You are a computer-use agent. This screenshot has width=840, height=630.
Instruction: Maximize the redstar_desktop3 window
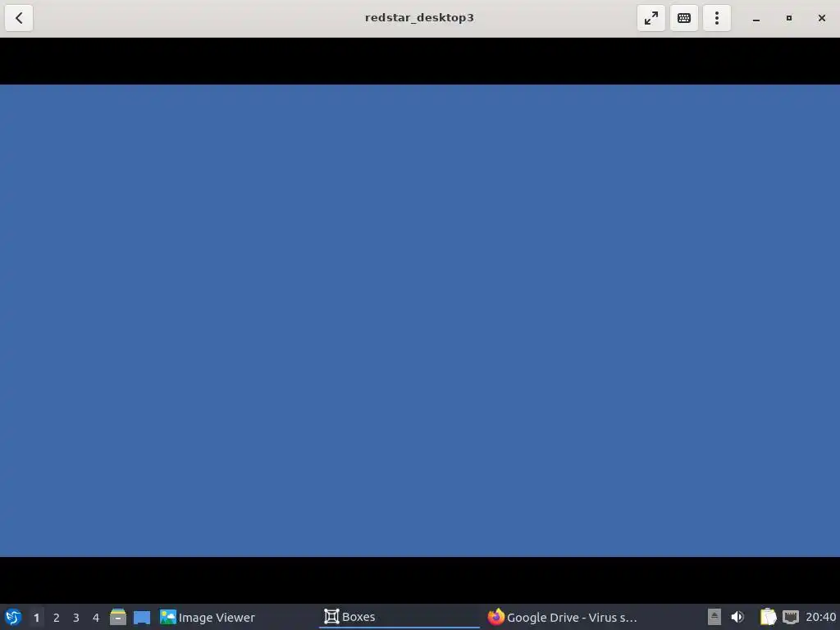[788, 18]
